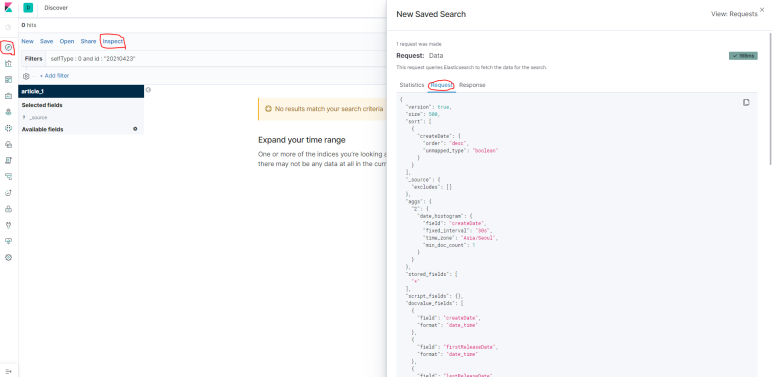Click "firstReleaseDate" field line in JSON

click(x=457, y=347)
